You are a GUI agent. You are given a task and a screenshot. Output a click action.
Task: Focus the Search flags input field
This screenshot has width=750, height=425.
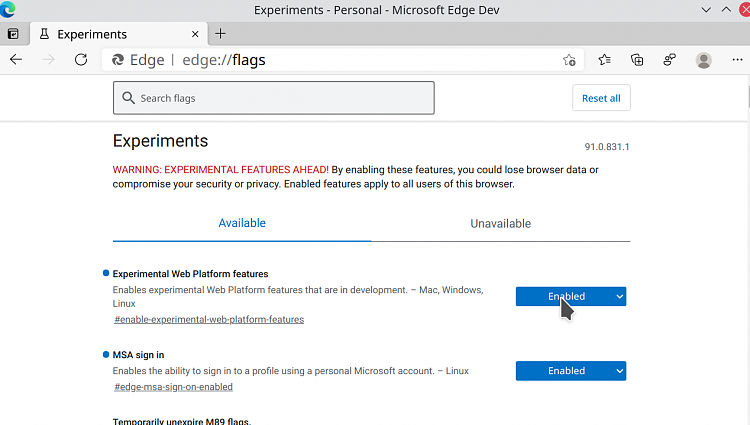pyautogui.click(x=274, y=98)
